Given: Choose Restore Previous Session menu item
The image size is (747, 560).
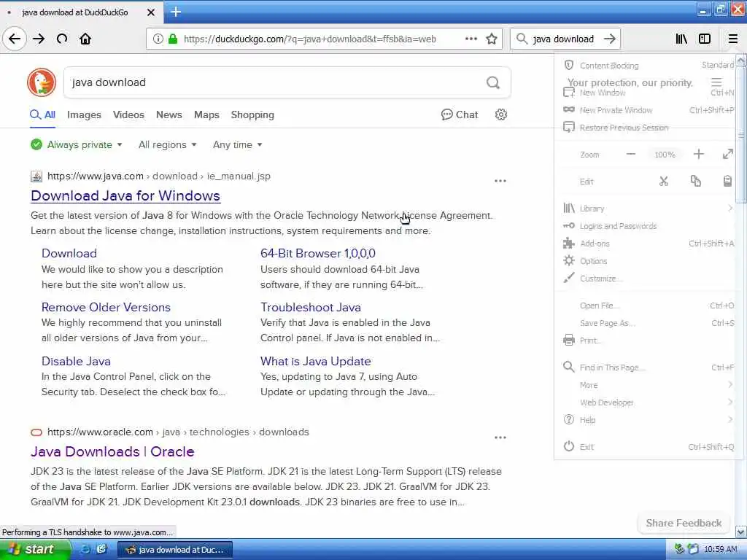Looking at the screenshot, I should [x=648, y=128].
